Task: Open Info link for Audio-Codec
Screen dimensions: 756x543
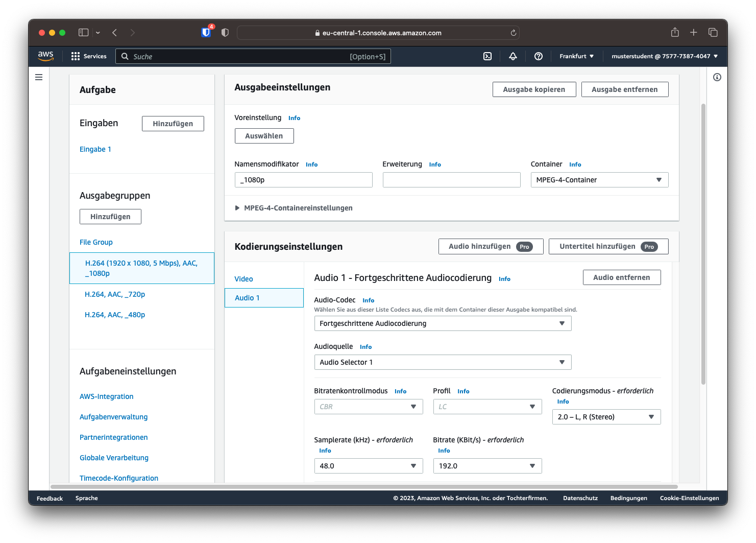Action: (x=368, y=300)
